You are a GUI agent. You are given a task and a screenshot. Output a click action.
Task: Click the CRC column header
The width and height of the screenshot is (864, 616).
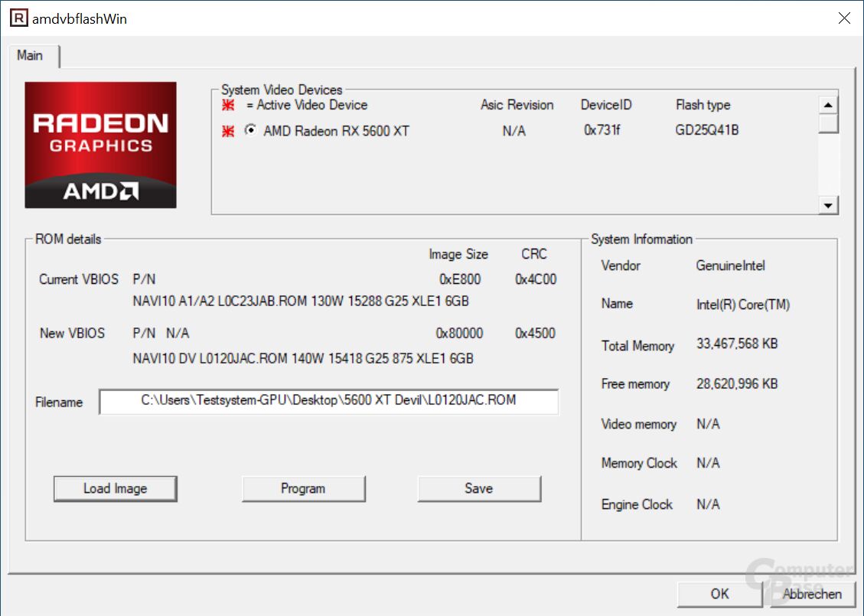click(x=534, y=254)
